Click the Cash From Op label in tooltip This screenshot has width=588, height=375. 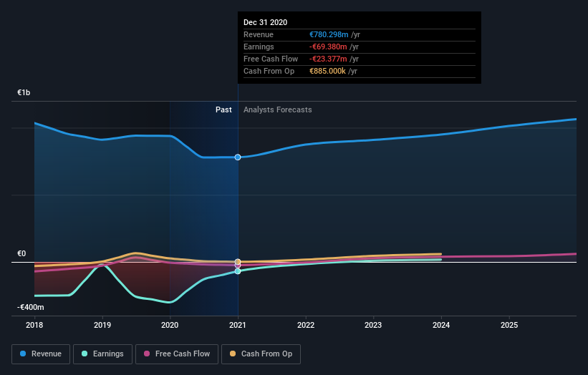click(269, 71)
